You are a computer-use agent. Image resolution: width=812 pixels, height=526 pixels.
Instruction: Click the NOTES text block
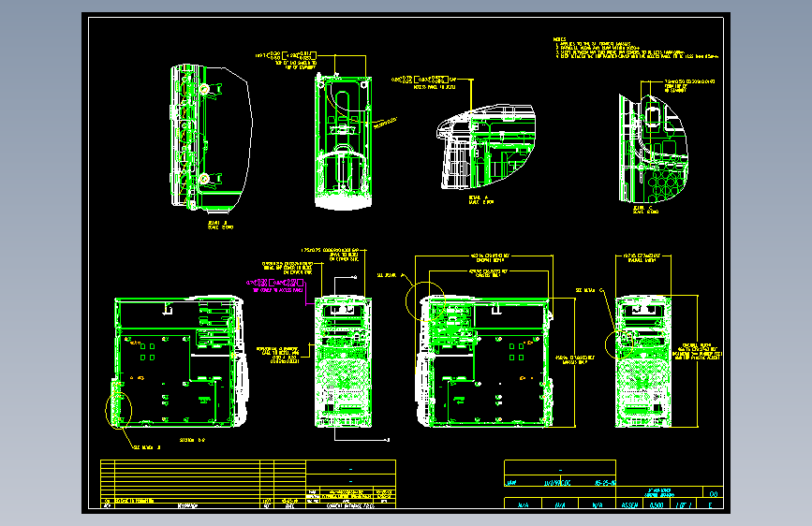click(x=636, y=48)
